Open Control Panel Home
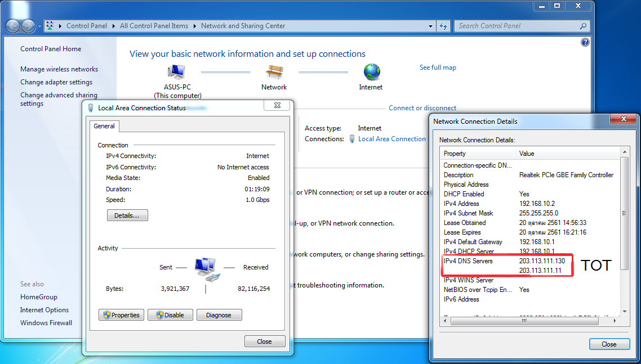 [51, 48]
